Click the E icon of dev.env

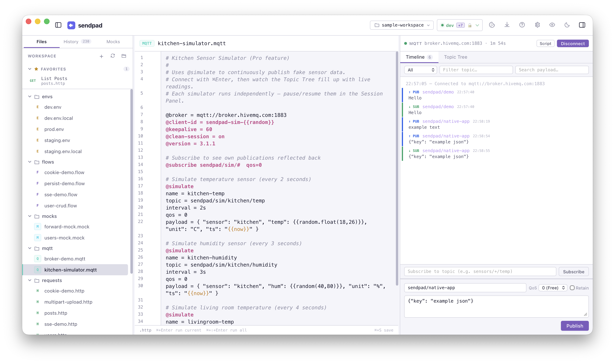pos(37,107)
